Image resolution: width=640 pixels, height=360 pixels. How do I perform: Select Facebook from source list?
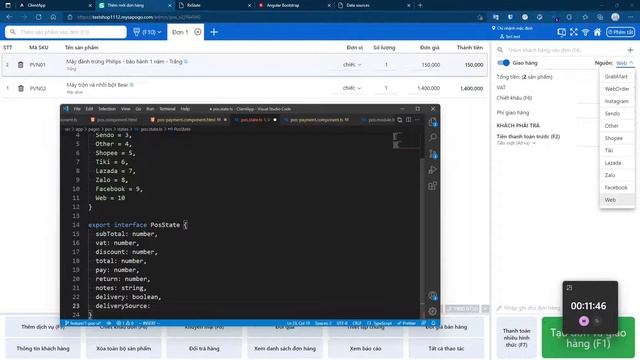point(617,187)
